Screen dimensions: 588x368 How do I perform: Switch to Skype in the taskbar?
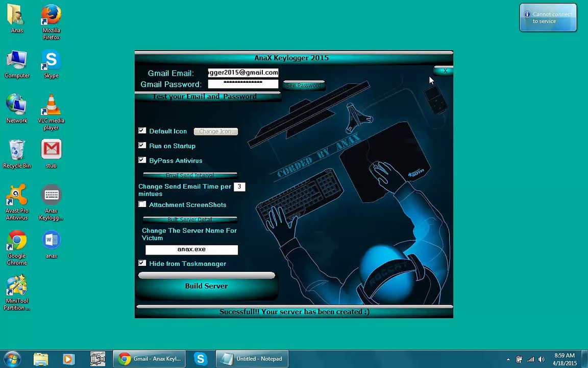pos(201,359)
